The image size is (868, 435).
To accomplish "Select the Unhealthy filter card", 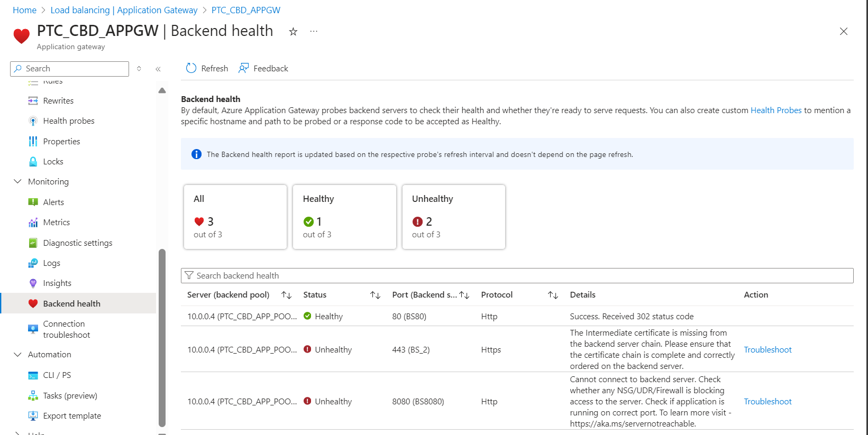I will [454, 217].
